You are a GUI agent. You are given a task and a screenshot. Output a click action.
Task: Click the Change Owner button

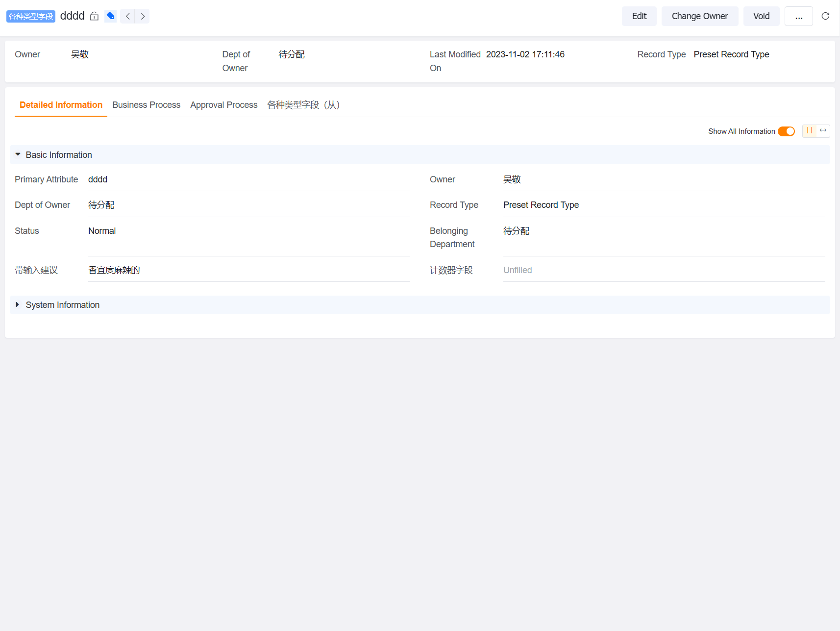coord(699,16)
